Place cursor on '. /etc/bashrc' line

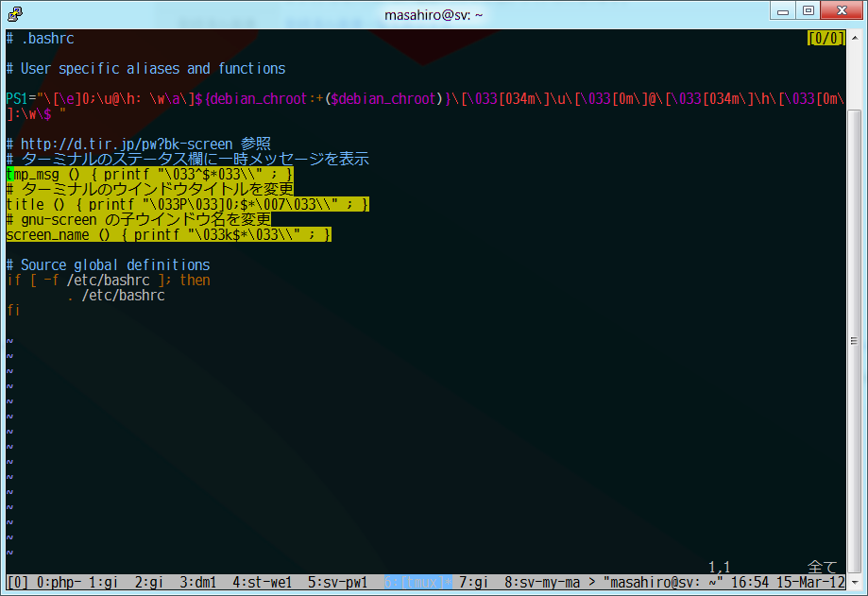click(x=123, y=296)
